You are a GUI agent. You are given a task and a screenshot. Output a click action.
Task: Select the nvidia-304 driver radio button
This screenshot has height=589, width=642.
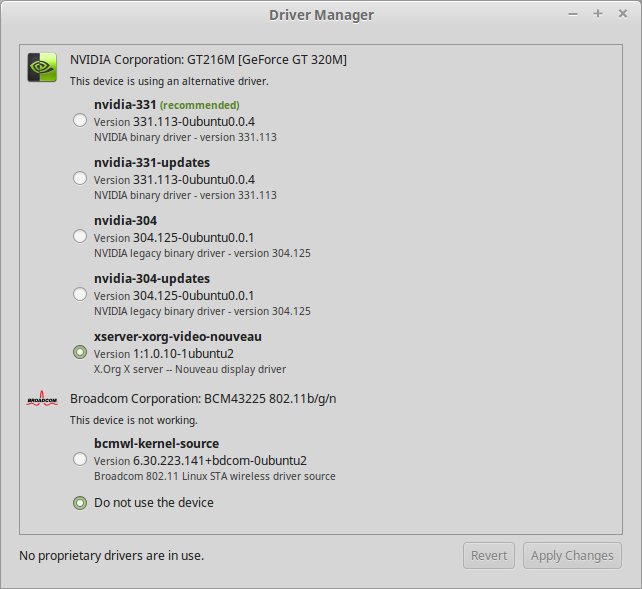point(80,236)
